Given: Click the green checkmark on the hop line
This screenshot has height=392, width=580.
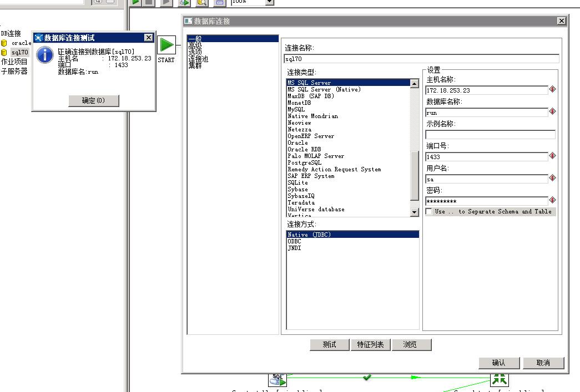Looking at the screenshot, I should [366, 378].
